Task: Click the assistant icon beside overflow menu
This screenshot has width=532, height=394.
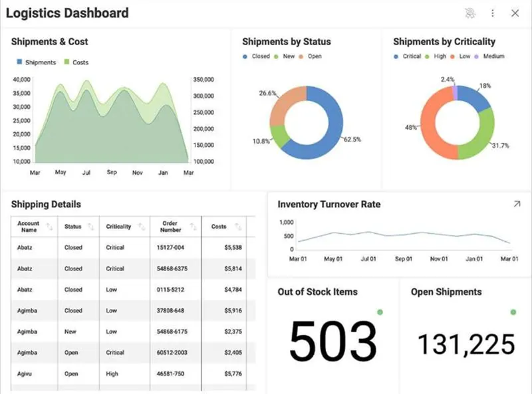Action: 470,13
